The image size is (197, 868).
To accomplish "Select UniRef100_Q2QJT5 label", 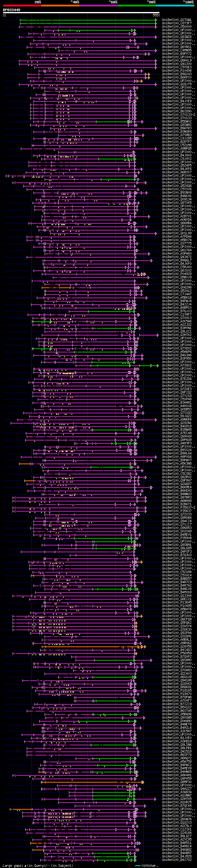I will (x=176, y=84).
